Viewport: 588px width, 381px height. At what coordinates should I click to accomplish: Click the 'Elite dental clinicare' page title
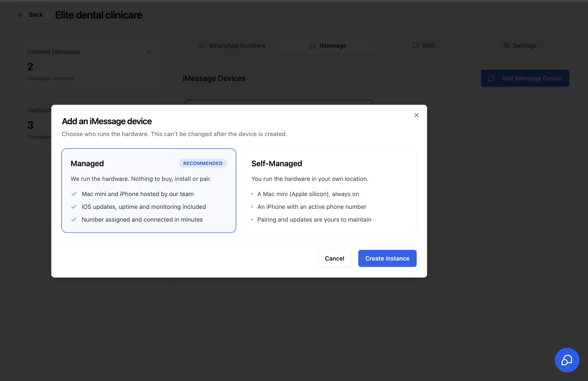click(98, 15)
